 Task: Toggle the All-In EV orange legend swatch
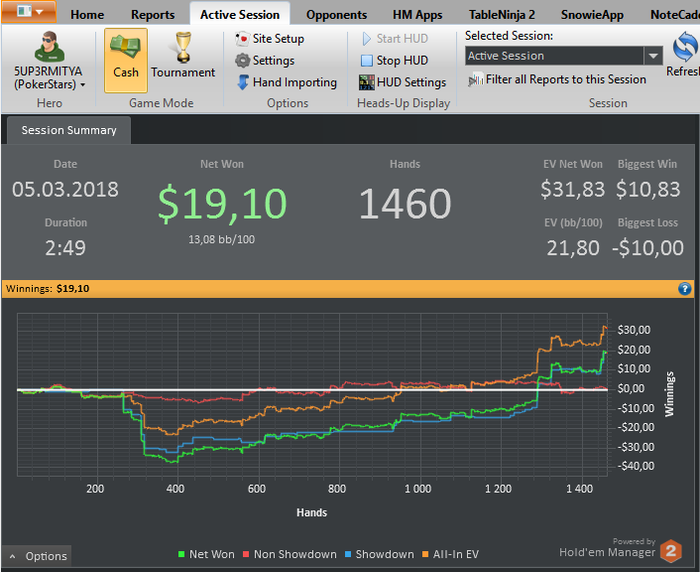[x=425, y=554]
